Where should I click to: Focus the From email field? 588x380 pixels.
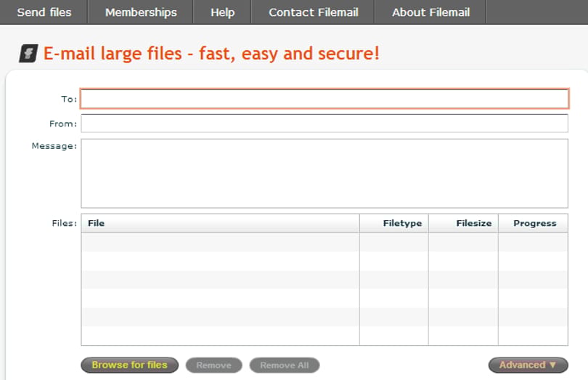[x=324, y=124]
